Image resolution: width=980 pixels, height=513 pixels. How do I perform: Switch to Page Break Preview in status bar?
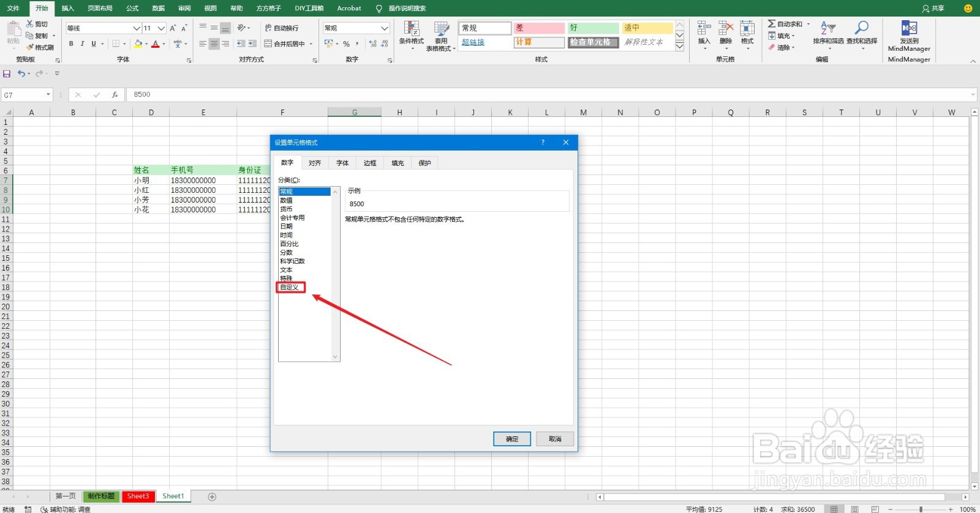coord(875,509)
